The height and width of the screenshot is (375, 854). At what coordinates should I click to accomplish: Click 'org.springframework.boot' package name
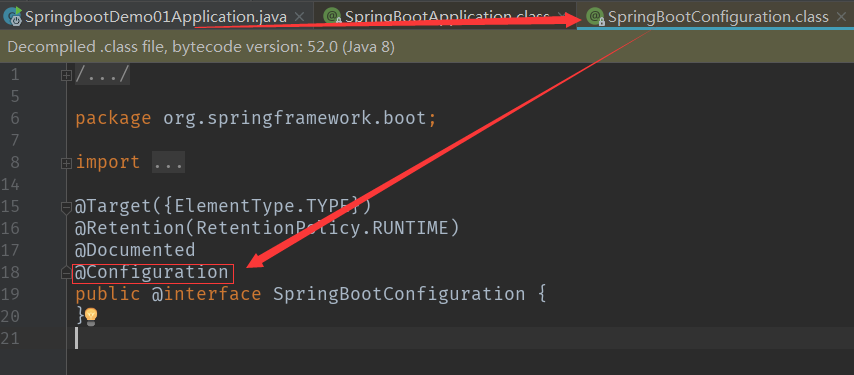[296, 118]
